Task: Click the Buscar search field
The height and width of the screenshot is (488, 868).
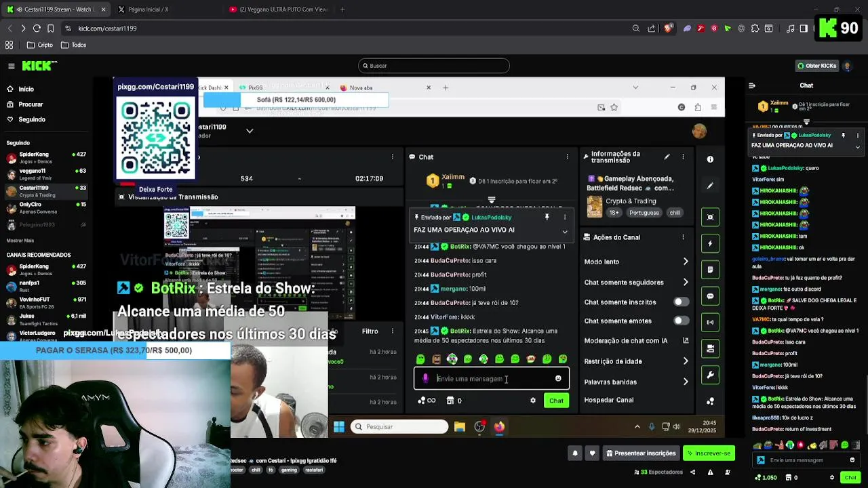Action: pos(434,66)
